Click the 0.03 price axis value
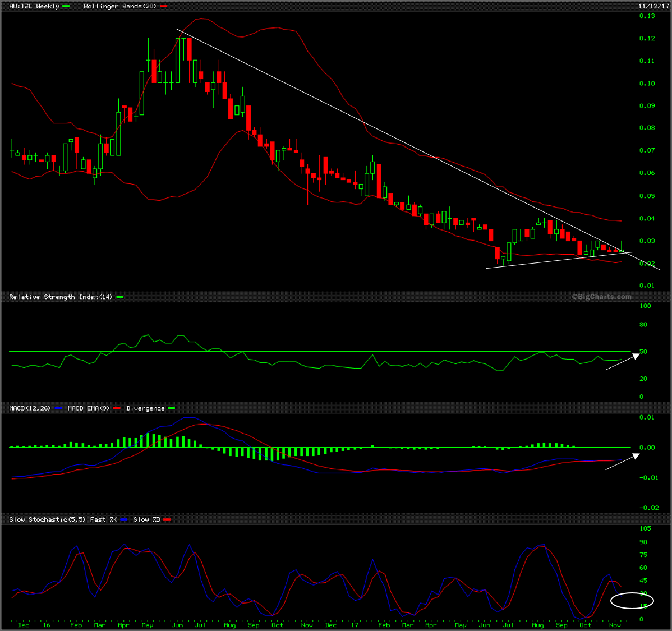 point(647,241)
